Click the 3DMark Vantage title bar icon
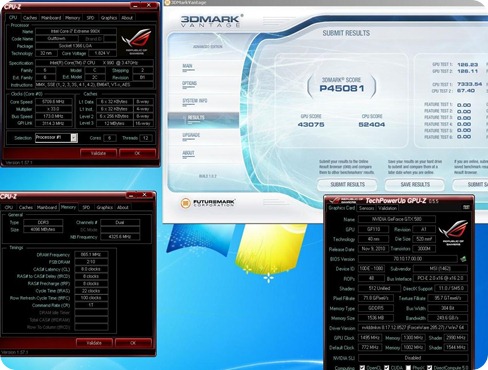This screenshot has width=488, height=370. (168, 3)
